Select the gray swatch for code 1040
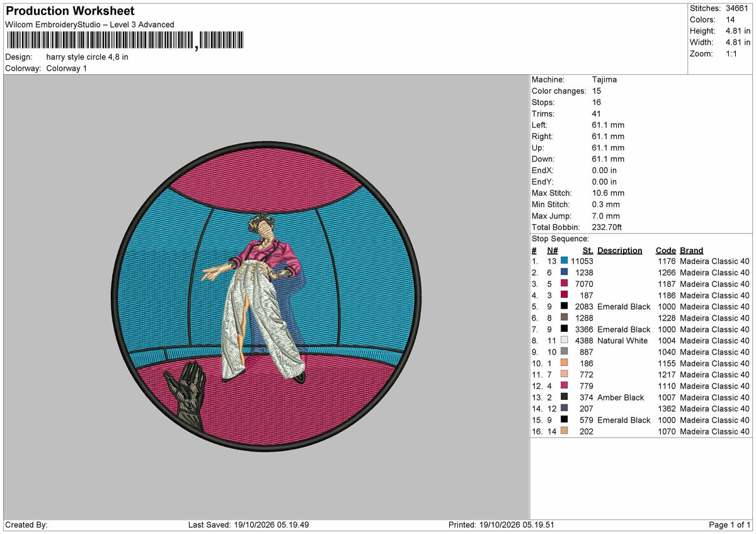Image resolution: width=756 pixels, height=534 pixels. pyautogui.click(x=564, y=352)
